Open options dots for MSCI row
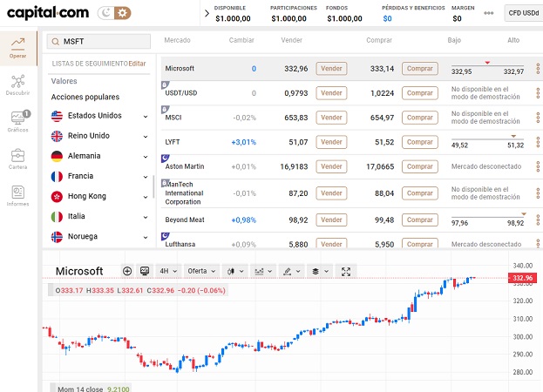This screenshot has width=543, height=392. point(538,118)
